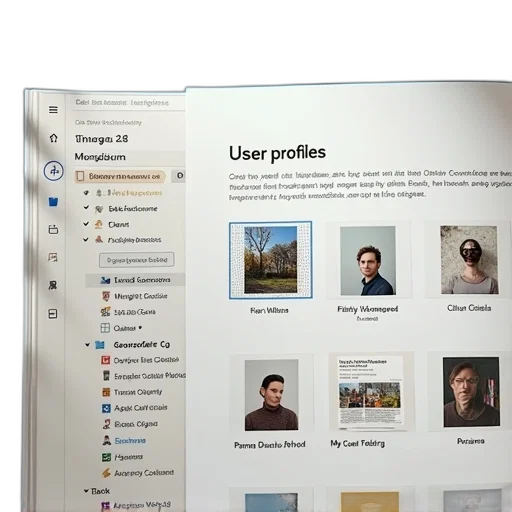This screenshot has width=512, height=512.
Task: Click the bottom panel icon in sidebar
Action: coord(53,314)
